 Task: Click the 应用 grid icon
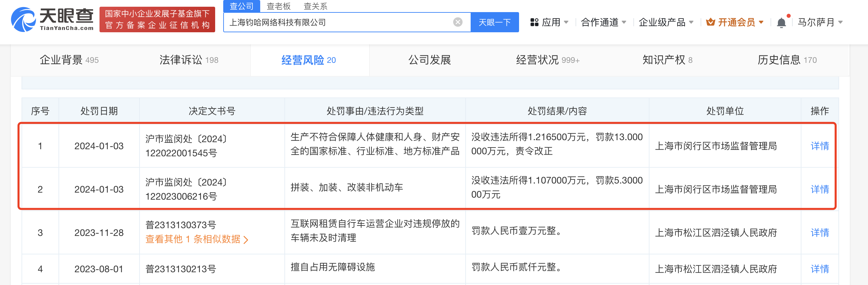[534, 23]
